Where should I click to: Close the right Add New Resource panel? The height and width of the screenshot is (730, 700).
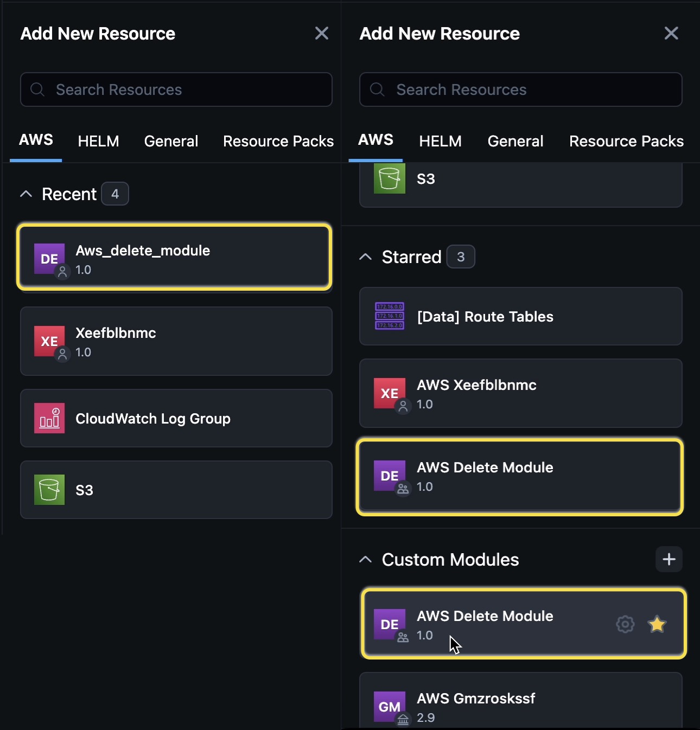tap(671, 33)
